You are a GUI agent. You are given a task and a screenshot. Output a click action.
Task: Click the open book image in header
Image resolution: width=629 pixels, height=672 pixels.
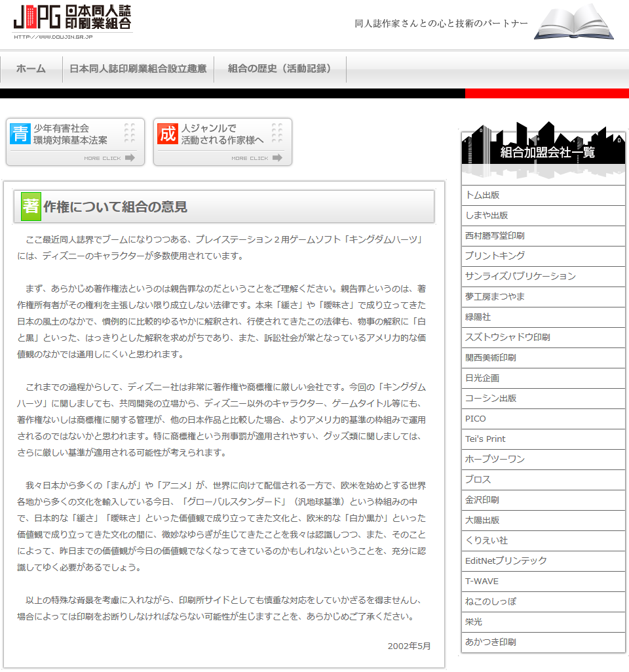574,22
